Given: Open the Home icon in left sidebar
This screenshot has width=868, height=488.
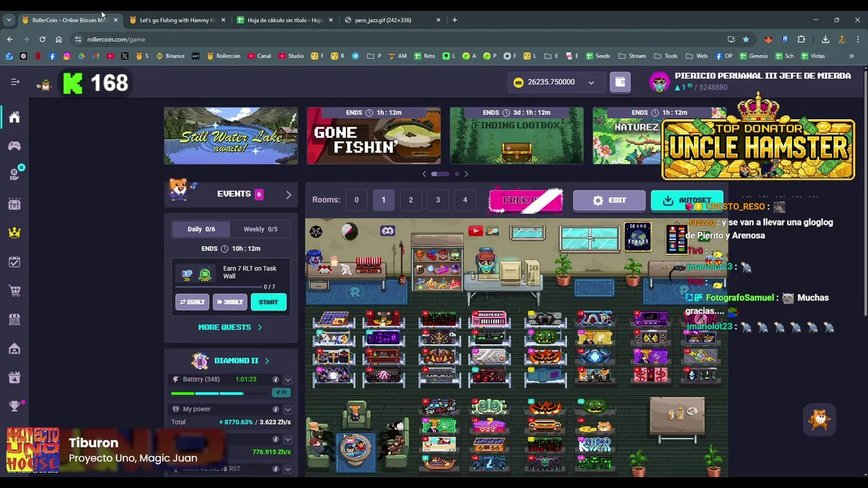Looking at the screenshot, I should tap(14, 117).
